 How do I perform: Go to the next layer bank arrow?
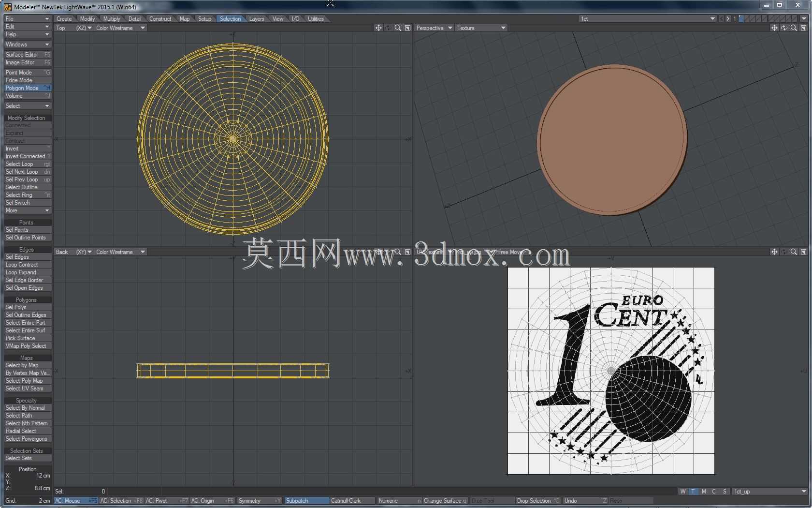pyautogui.click(x=728, y=19)
